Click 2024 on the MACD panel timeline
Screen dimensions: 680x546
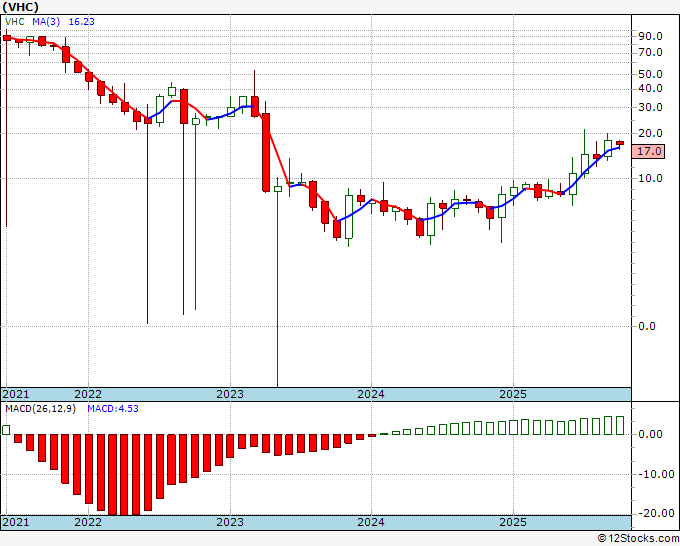(371, 522)
